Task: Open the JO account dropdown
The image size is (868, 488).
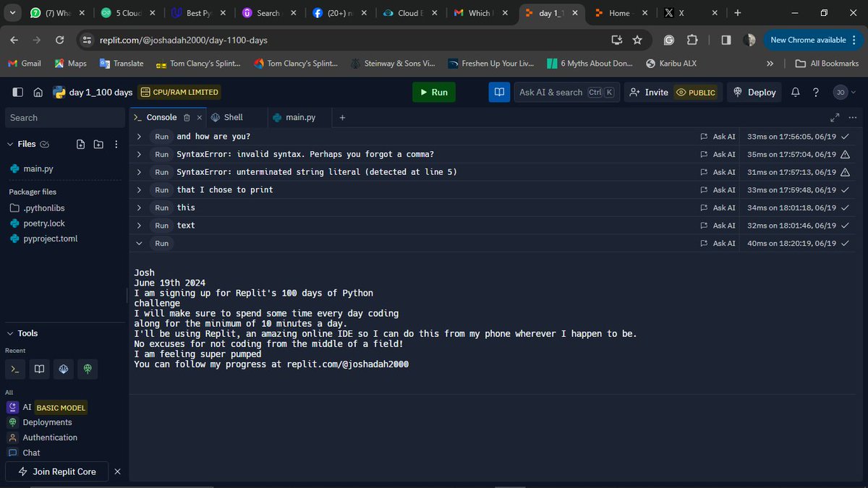Action: click(844, 92)
